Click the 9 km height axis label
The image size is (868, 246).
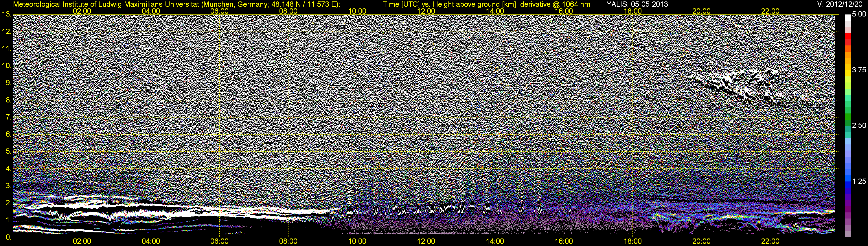pyautogui.click(x=8, y=83)
